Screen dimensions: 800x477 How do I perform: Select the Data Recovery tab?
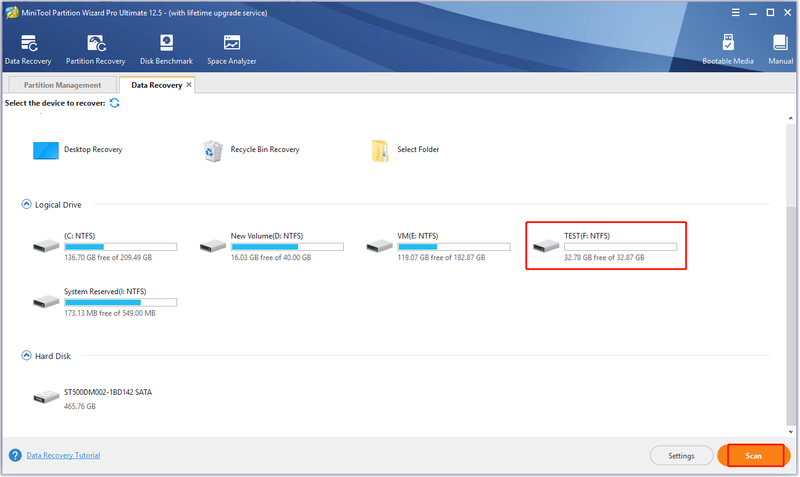157,85
